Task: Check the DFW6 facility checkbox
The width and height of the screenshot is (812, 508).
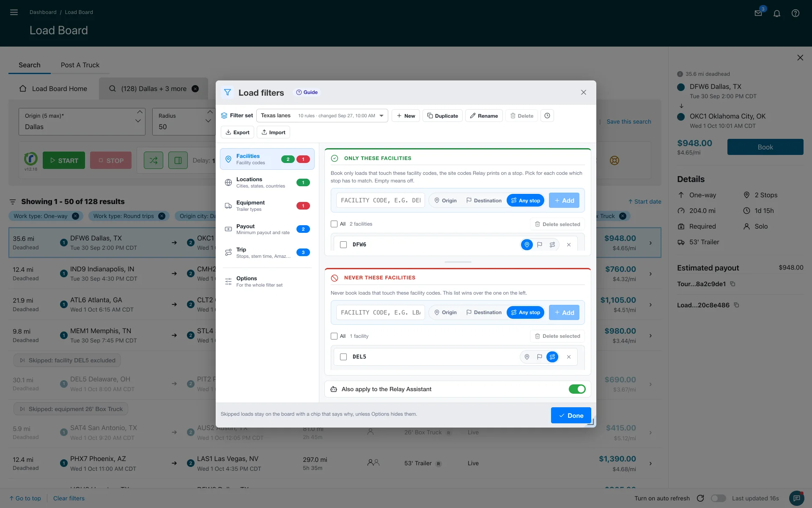Action: click(343, 245)
